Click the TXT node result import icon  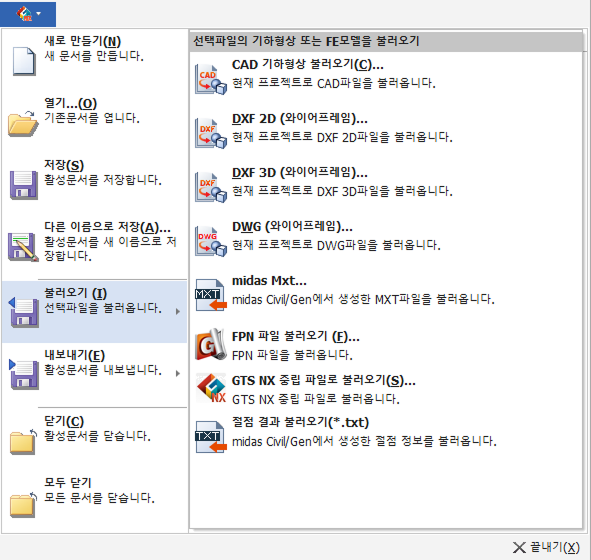pos(211,436)
